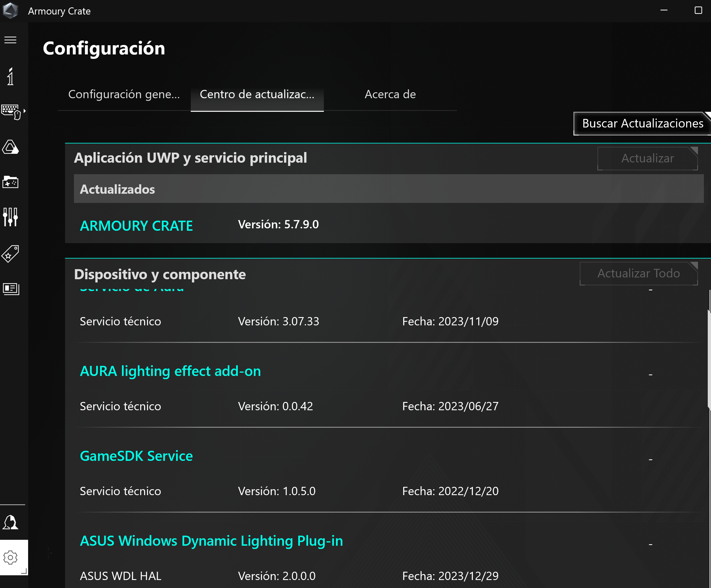This screenshot has width=711, height=588.
Task: Open the News icon in sidebar
Action: coord(11,289)
